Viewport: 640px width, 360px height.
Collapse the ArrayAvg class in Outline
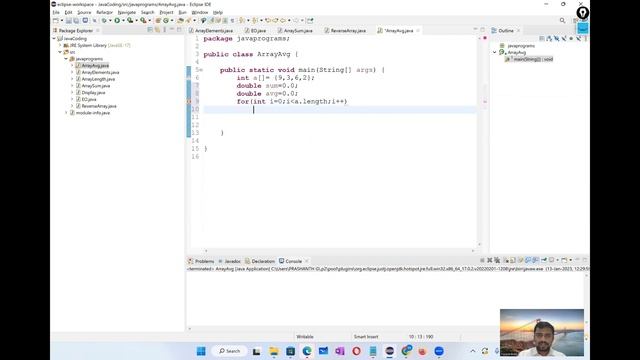click(495, 52)
